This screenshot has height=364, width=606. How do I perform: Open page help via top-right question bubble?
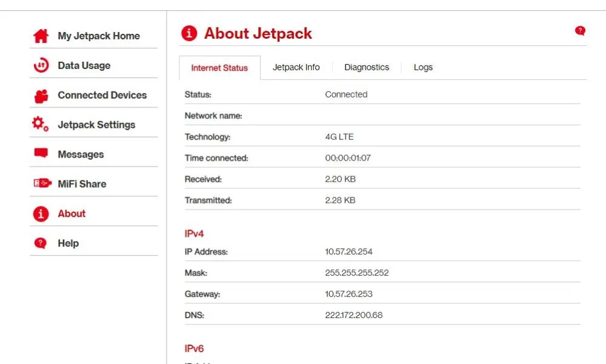580,31
